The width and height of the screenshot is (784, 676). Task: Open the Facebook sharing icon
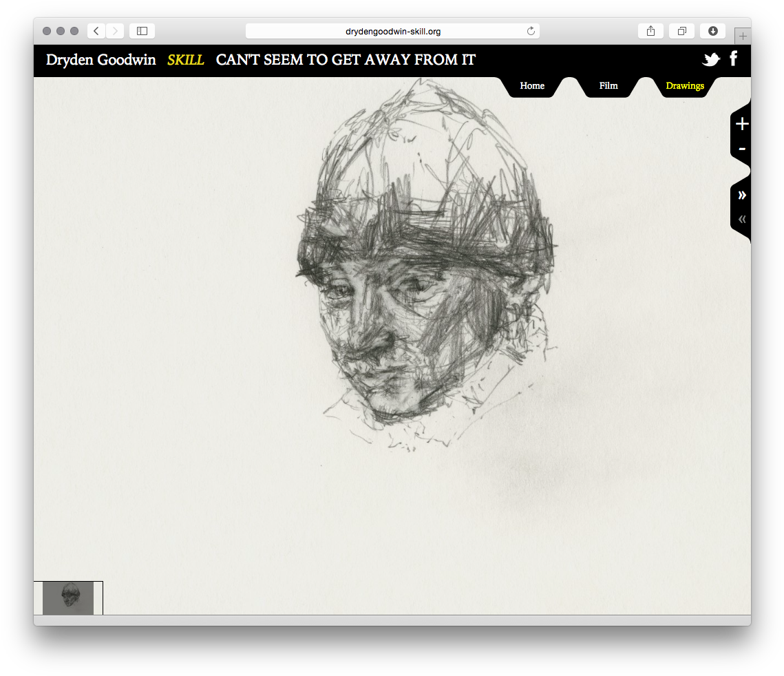[x=733, y=59]
